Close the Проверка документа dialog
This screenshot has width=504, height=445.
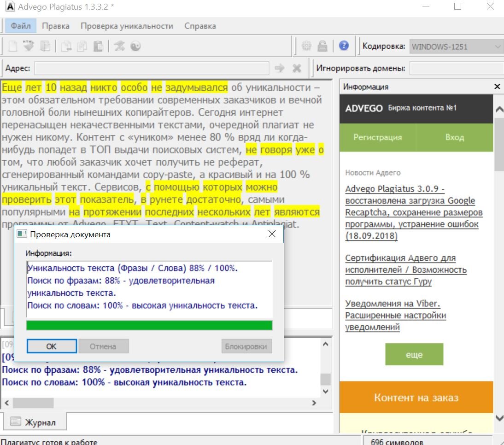(x=272, y=234)
